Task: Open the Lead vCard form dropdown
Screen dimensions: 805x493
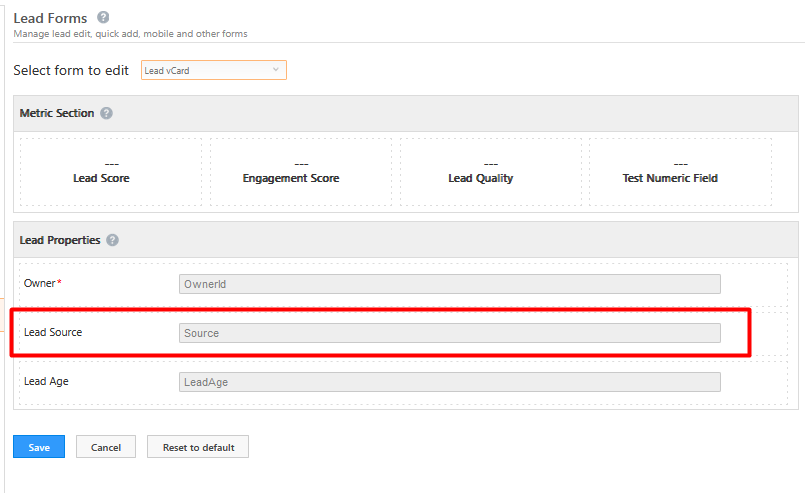Action: pyautogui.click(x=213, y=70)
